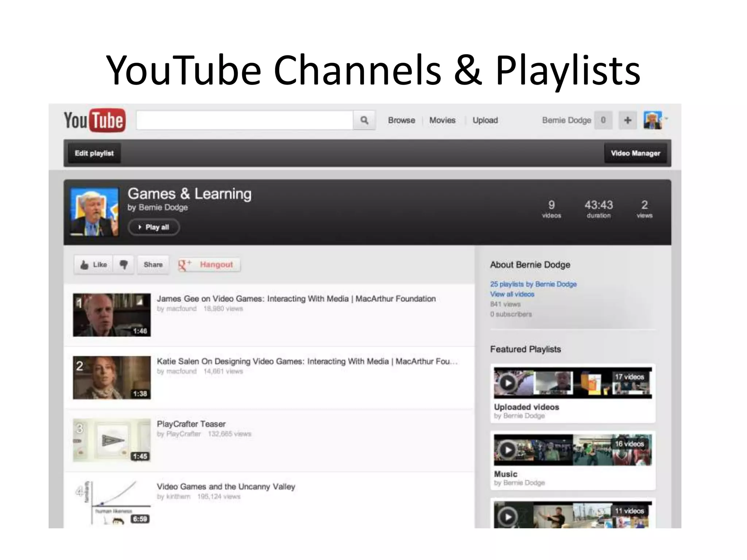
Task: Open the Uploaded videos playlist title
Action: coord(526,407)
